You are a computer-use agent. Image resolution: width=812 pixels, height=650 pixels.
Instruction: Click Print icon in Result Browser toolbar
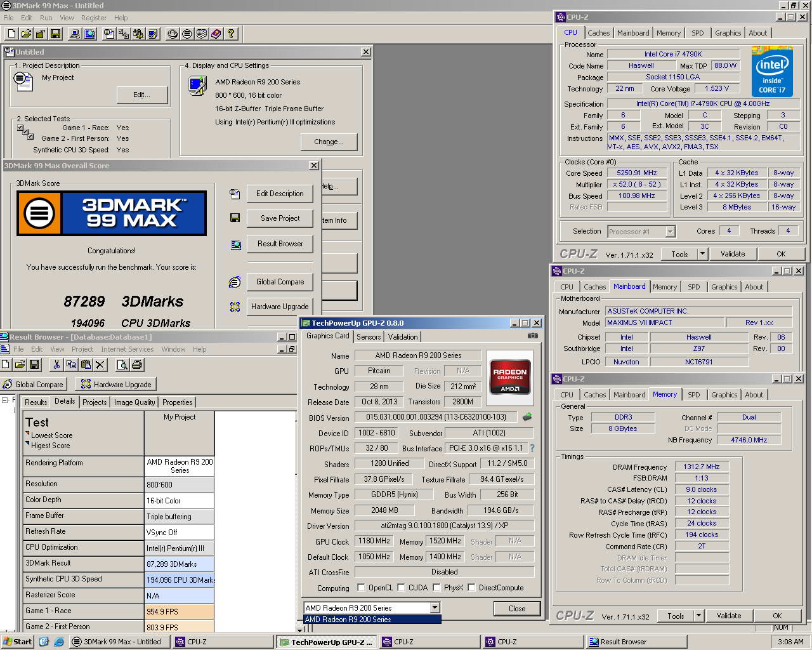point(137,364)
